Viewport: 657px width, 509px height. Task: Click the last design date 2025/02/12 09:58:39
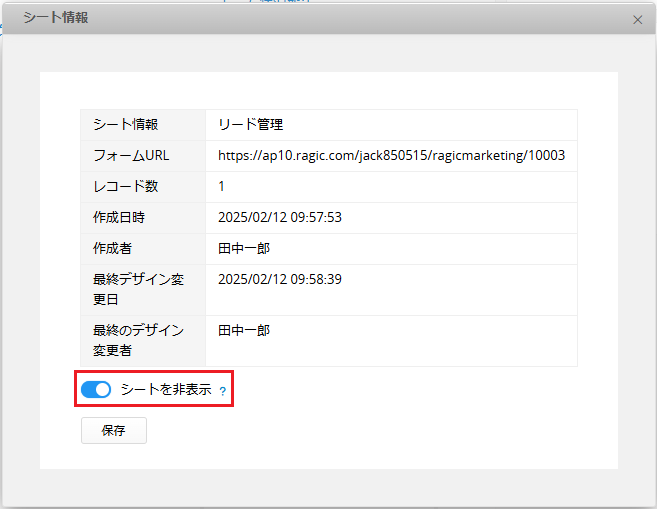[x=280, y=279]
